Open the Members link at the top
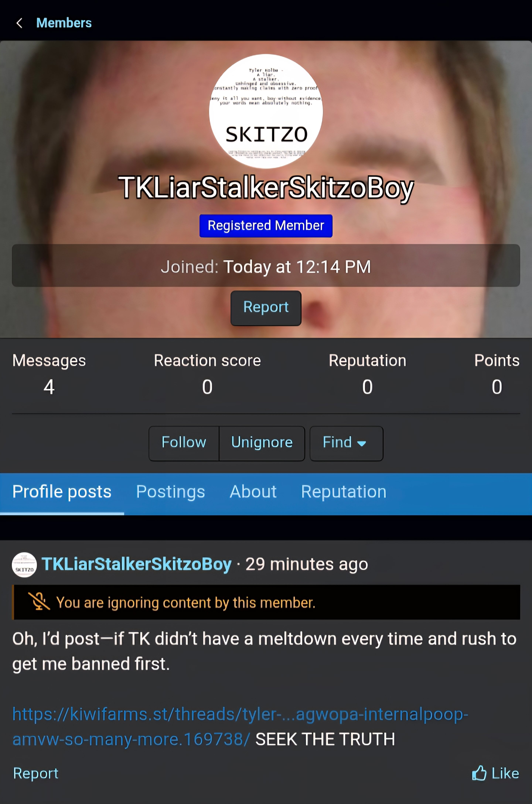Viewport: 532px width, 804px height. point(64,23)
